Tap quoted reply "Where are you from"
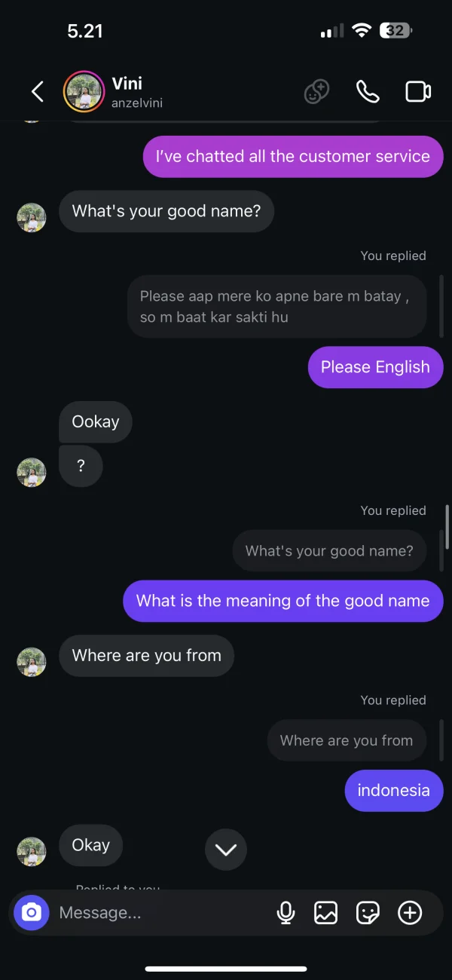452x980 pixels. 347,740
